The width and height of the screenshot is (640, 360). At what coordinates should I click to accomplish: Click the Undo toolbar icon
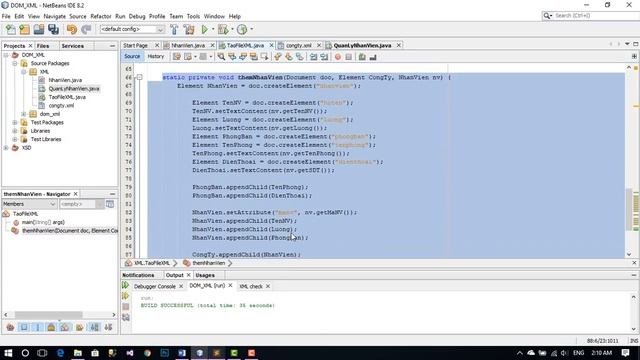(72, 29)
